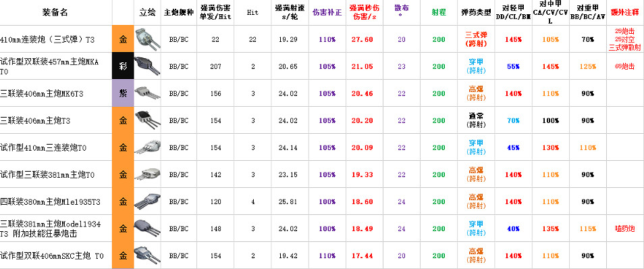The height and width of the screenshot is (269, 644).
Task: Click the 三联装406mm主炮MK6T3 turret image
Action: click(x=146, y=93)
